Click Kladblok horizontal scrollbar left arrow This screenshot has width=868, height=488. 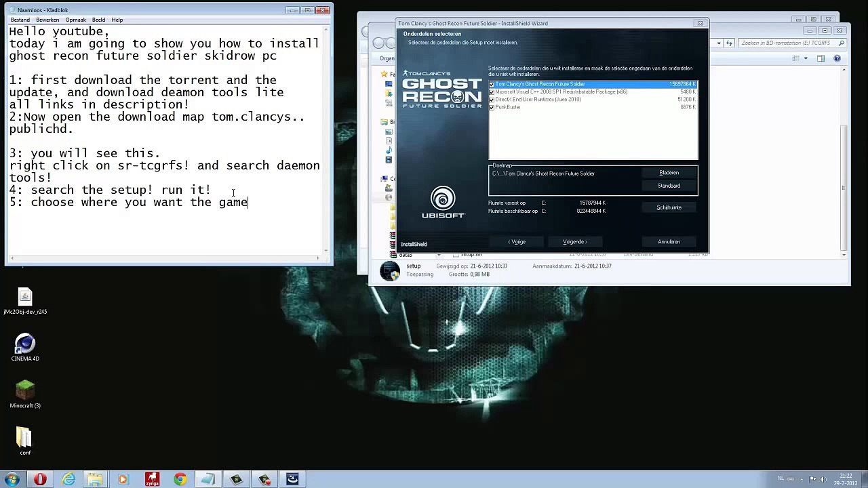[12, 258]
